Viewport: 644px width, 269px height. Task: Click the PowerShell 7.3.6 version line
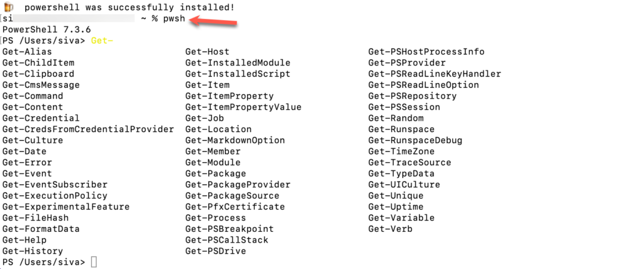(41, 30)
